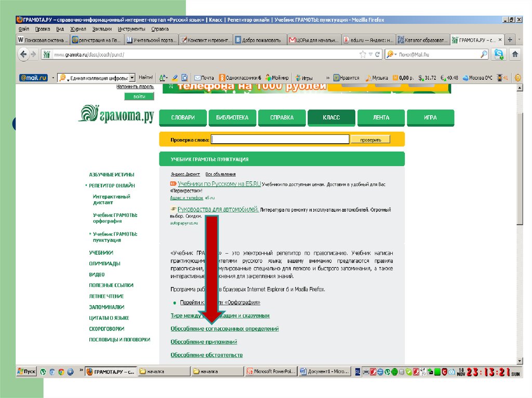Open the Закладки menu
Image resolution: width=532 pixels, height=398 pixels.
click(x=102, y=29)
